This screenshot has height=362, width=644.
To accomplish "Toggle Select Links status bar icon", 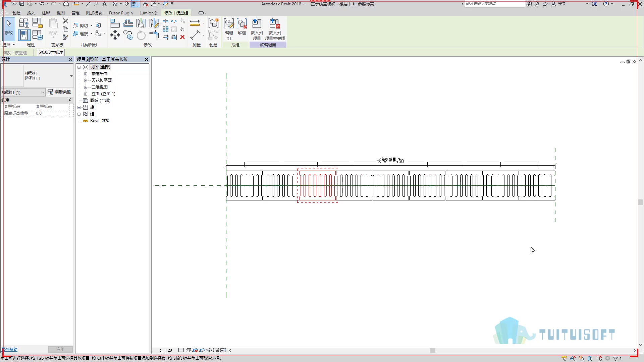I will point(564,358).
